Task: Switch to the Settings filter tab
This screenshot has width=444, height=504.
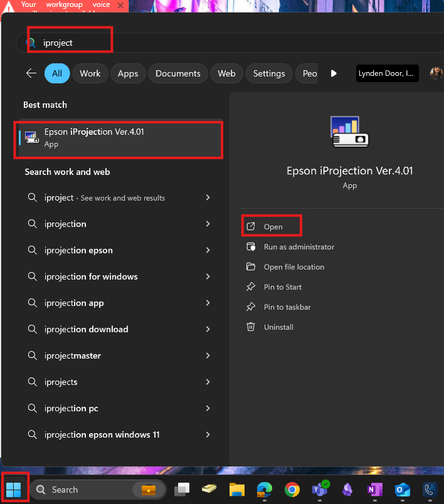Action: click(269, 73)
